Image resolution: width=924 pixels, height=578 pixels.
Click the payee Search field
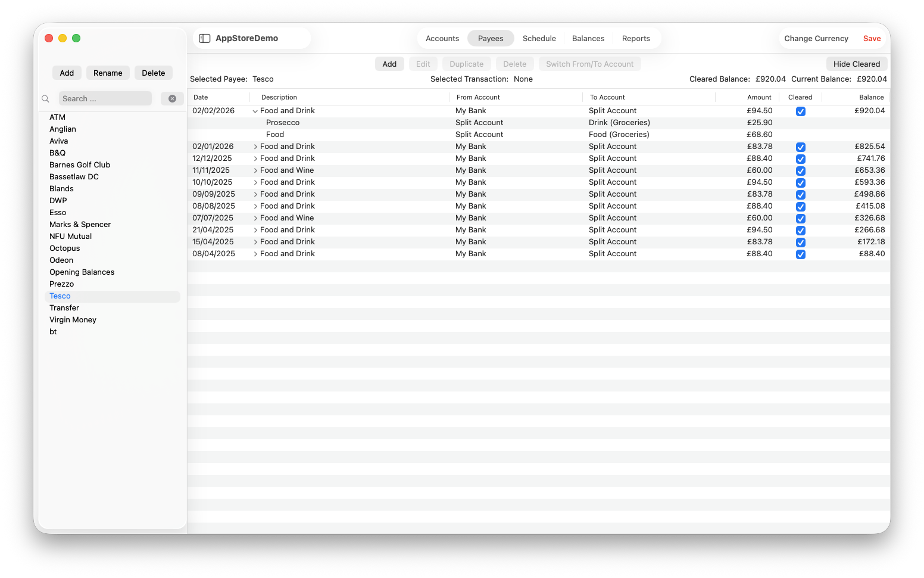coord(105,99)
